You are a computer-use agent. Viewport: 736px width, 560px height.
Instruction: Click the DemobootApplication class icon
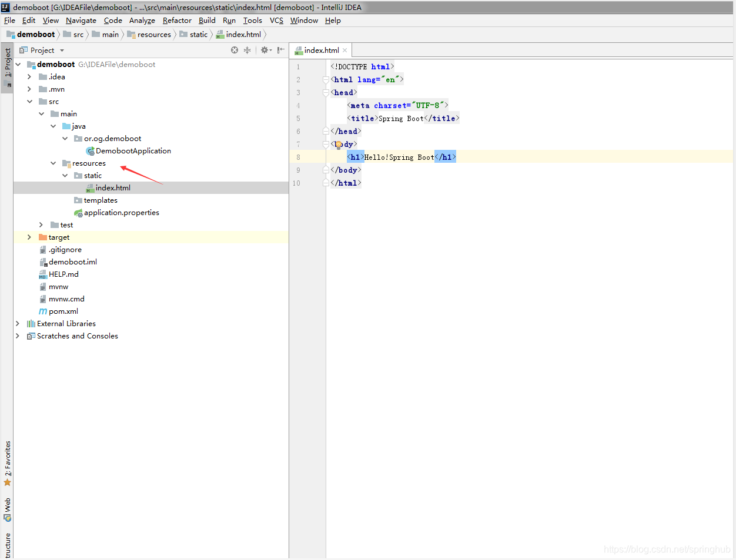click(x=90, y=151)
